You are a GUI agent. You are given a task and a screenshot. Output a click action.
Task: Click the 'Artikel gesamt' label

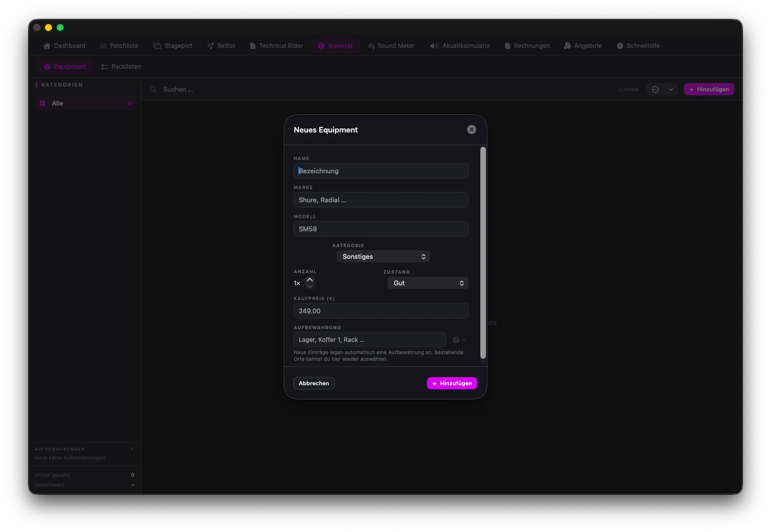(53, 475)
